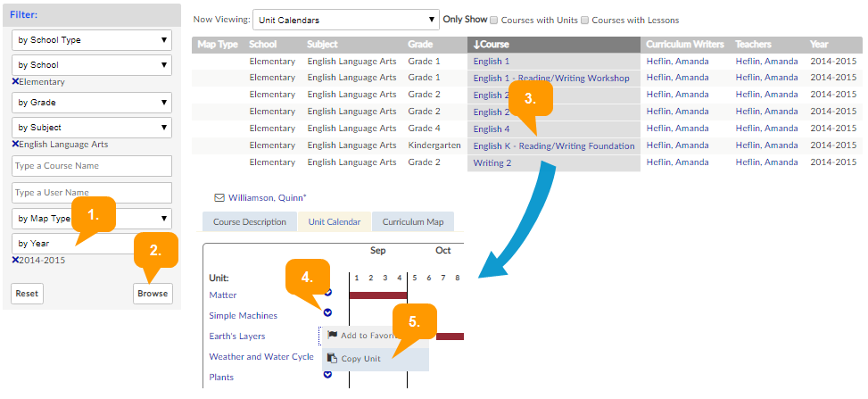Open the by School Type dropdown

pyautogui.click(x=92, y=40)
